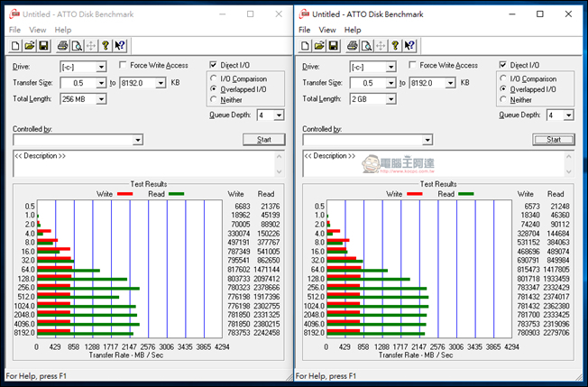Select Neither option in right window
Image resolution: width=588 pixels, height=387 pixels.
click(503, 100)
